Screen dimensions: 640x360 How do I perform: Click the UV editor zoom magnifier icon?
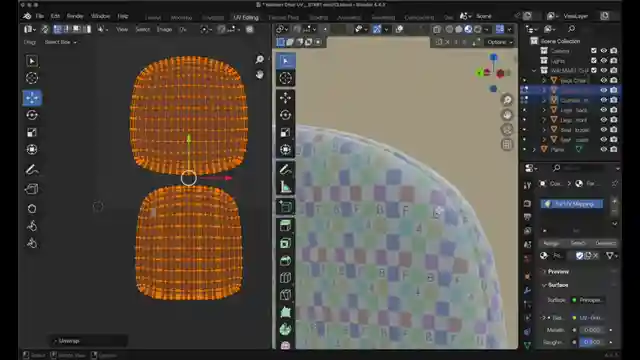click(260, 60)
